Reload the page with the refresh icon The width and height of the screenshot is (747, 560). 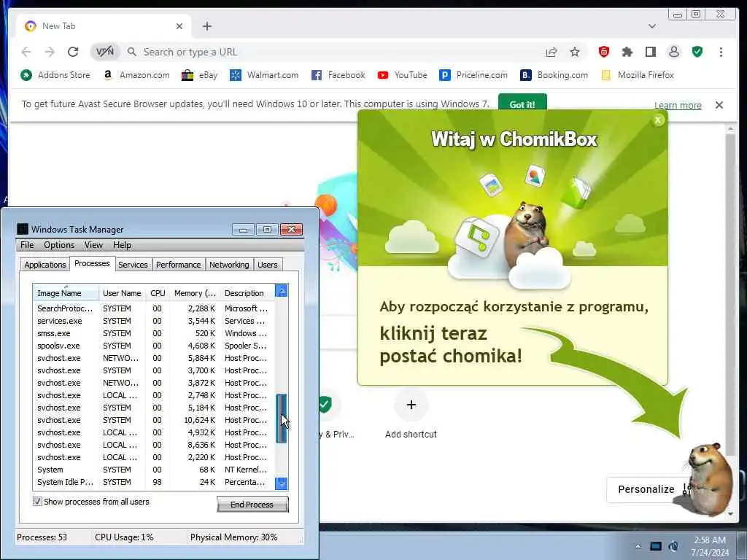73,52
